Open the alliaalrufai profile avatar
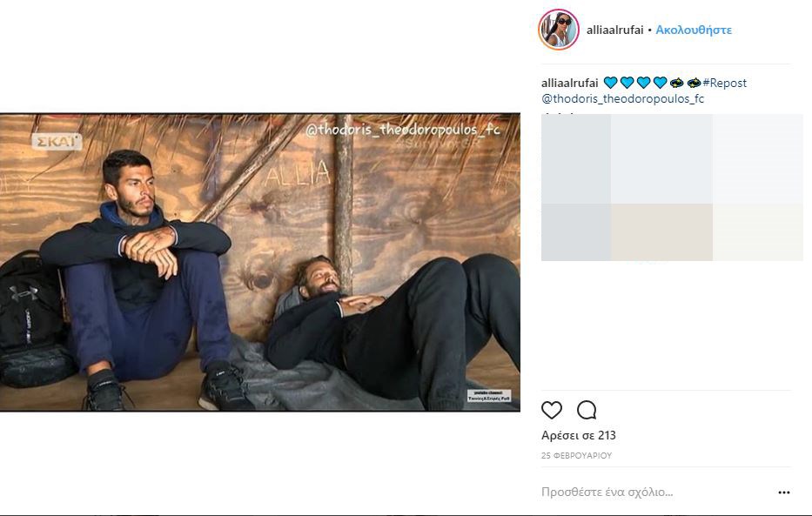 (559, 30)
